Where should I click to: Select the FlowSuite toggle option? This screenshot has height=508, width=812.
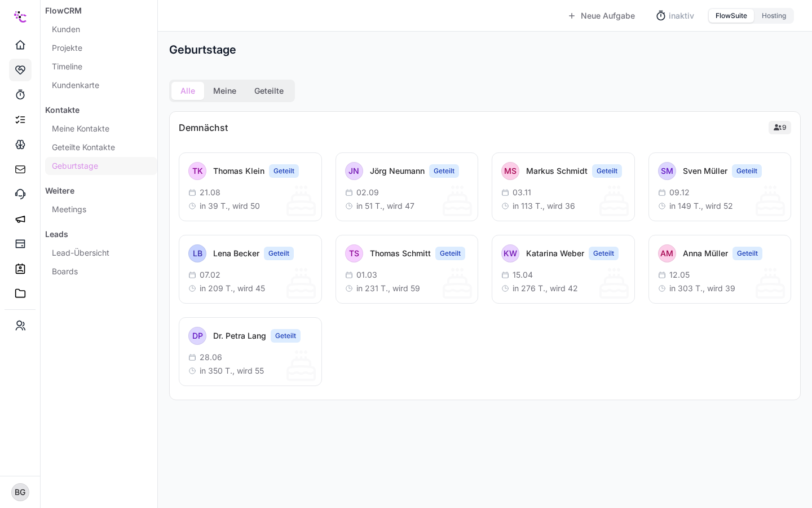pyautogui.click(x=731, y=16)
